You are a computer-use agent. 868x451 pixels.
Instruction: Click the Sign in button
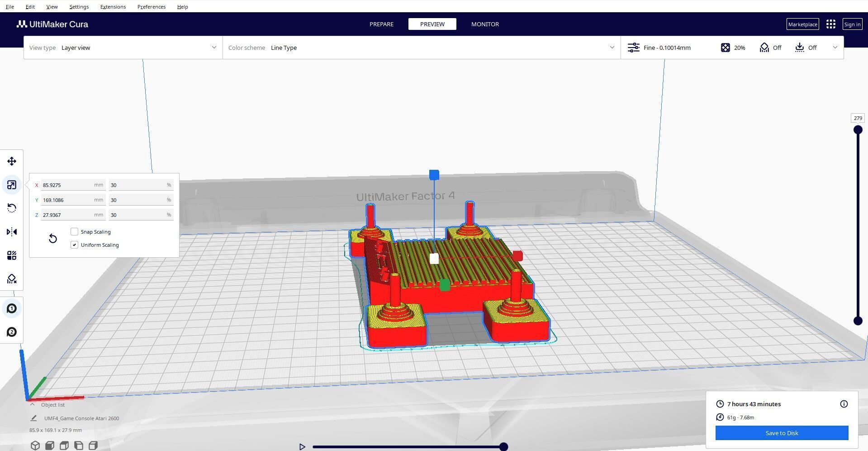(852, 24)
